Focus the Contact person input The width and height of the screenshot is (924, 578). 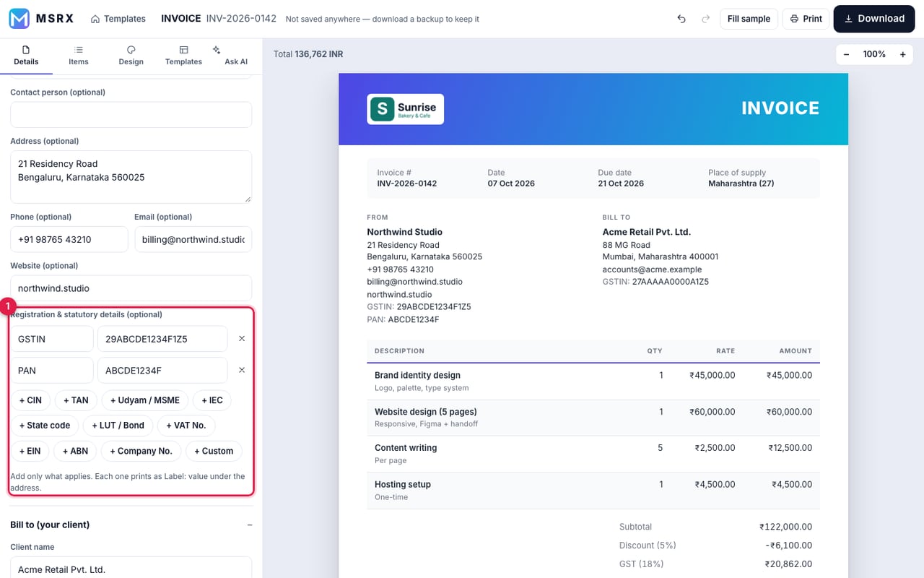[131, 115]
